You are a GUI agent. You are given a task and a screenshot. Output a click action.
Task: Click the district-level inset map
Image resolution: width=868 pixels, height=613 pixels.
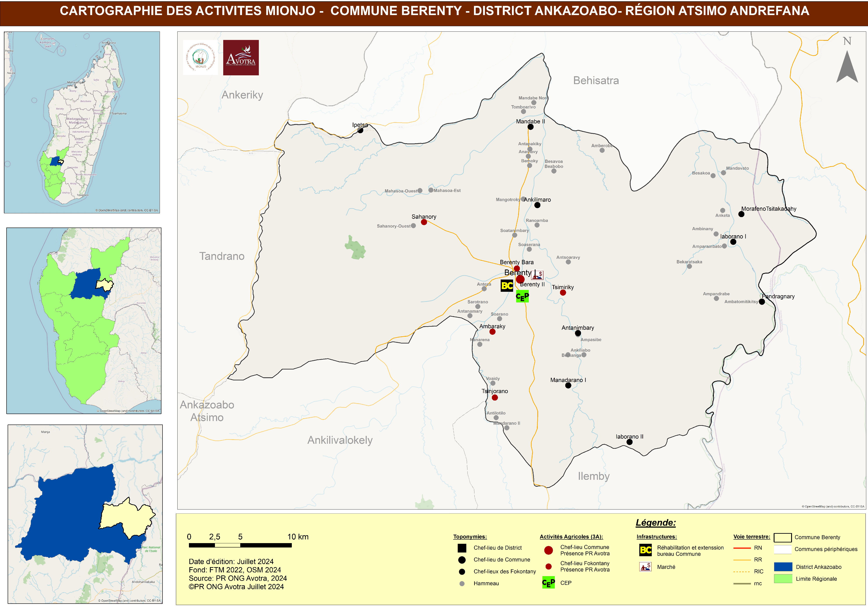click(x=85, y=514)
